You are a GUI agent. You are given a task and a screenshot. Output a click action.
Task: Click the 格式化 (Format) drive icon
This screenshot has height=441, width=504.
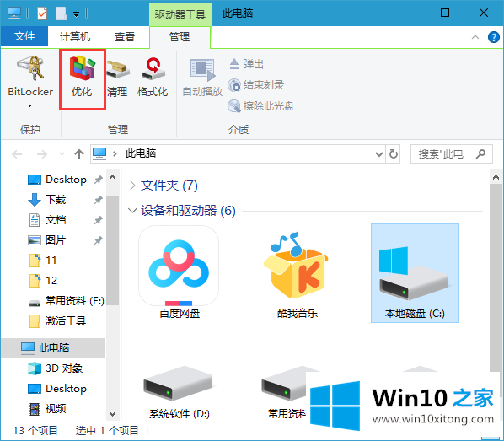[x=153, y=78]
